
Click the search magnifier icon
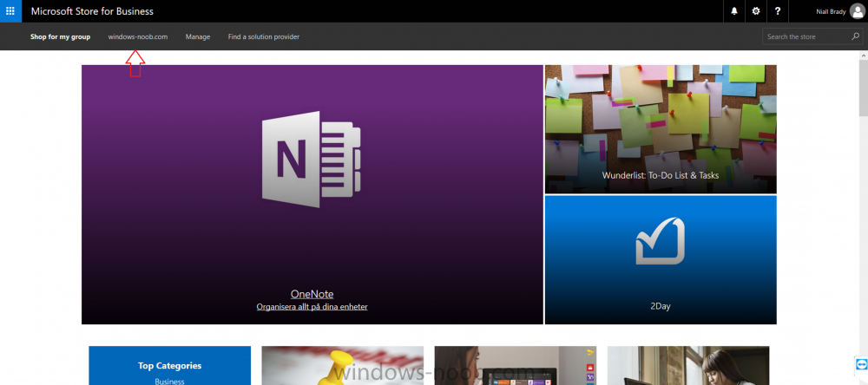[x=855, y=36]
